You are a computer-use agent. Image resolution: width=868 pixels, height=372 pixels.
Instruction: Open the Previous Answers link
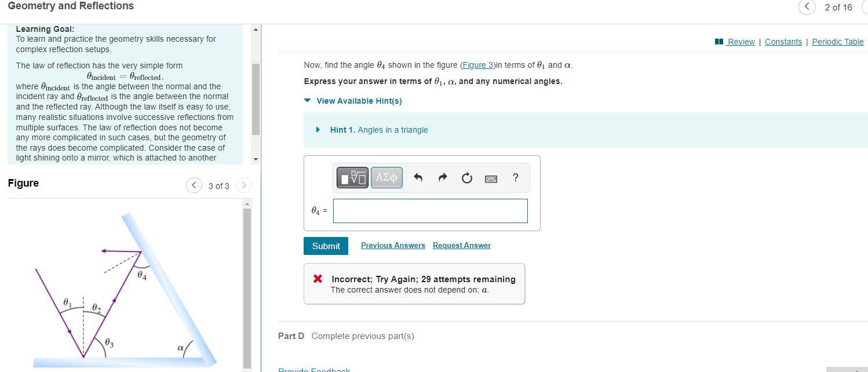[x=392, y=245]
